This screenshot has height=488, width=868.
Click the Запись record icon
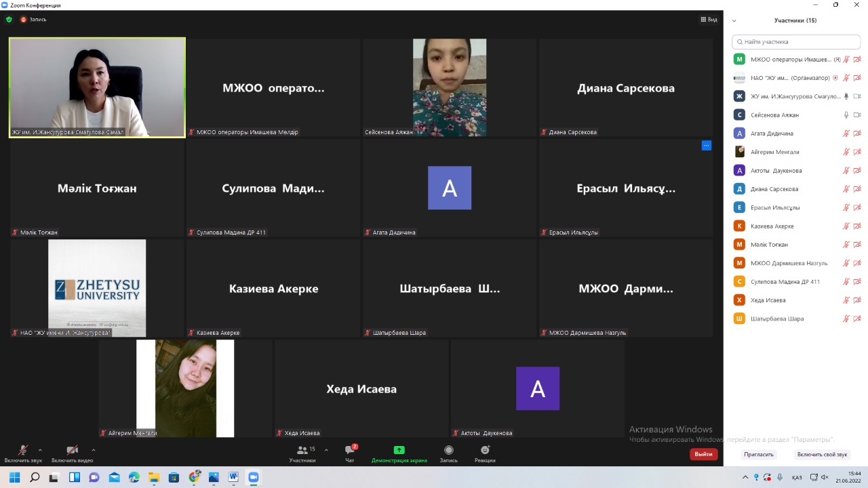tap(448, 451)
